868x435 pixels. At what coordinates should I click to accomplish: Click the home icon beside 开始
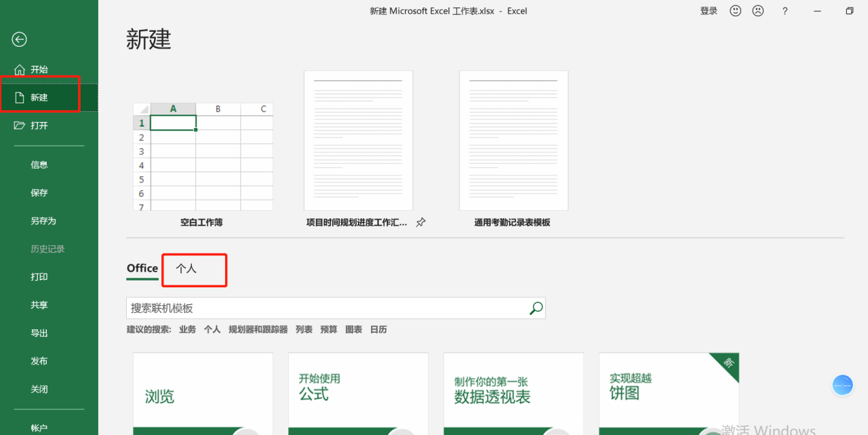[x=19, y=69]
